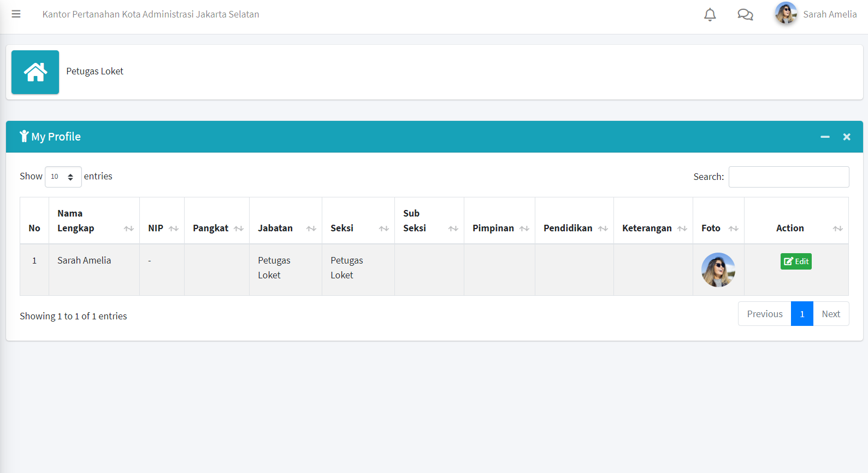
Task: Open the chat messages icon
Action: click(x=745, y=15)
